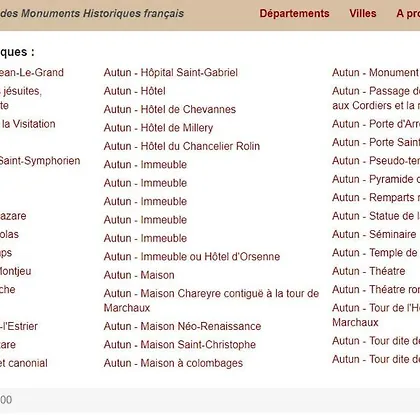Open the plain Autun - Hôtel link
The height and width of the screenshot is (420, 420).
[135, 91]
